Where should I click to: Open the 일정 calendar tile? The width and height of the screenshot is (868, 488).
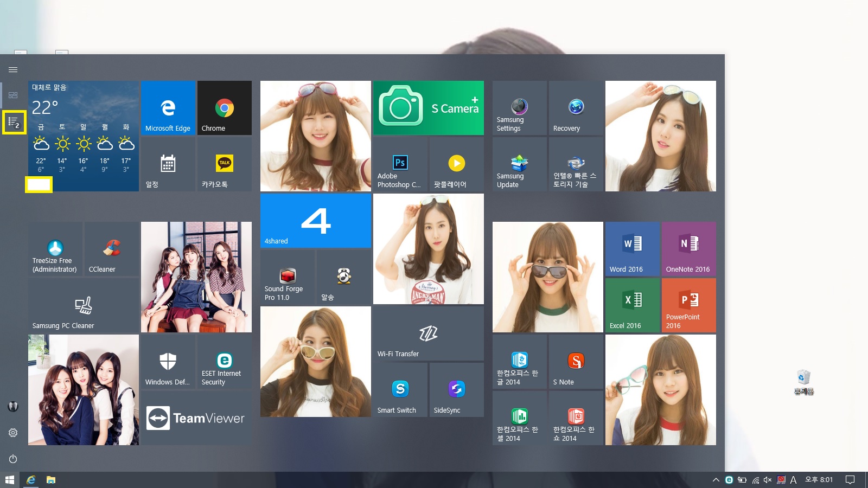pos(168,164)
